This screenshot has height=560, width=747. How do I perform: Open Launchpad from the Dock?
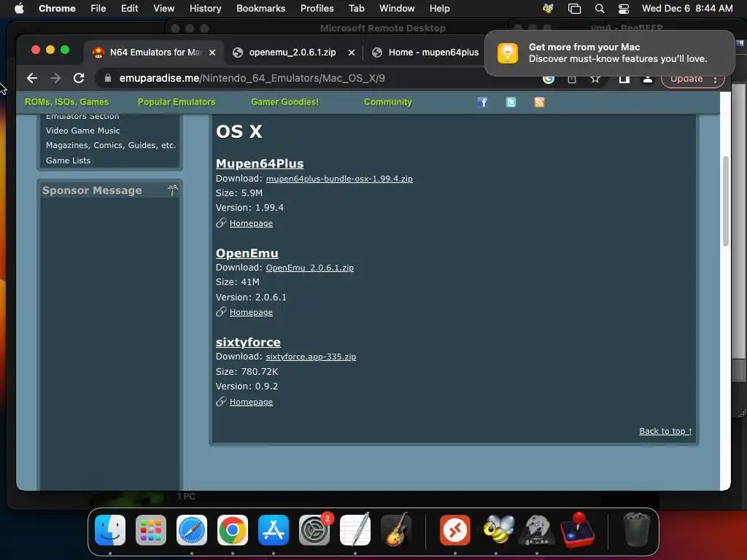pos(151,530)
